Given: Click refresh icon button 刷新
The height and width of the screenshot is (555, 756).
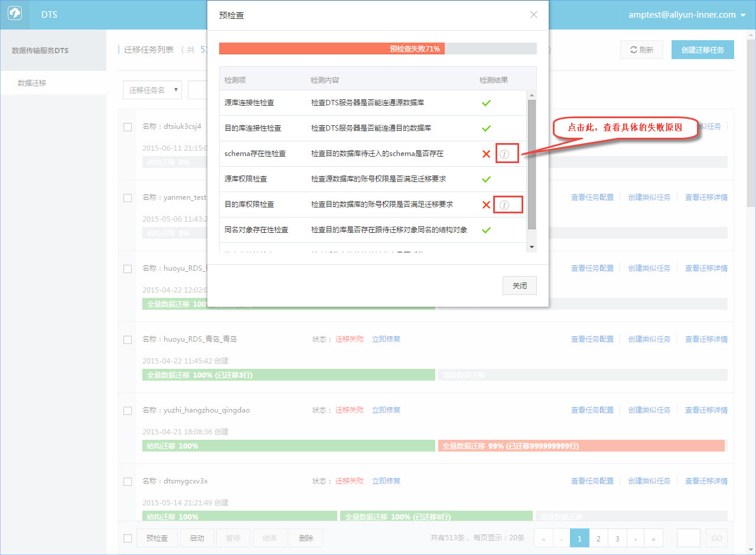Looking at the screenshot, I should (642, 50).
